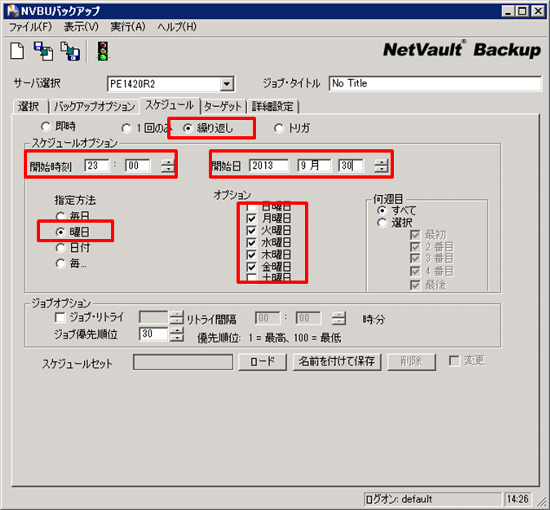550x510 pixels.
Task: Open the 実行(A) menu
Action: click(x=128, y=27)
